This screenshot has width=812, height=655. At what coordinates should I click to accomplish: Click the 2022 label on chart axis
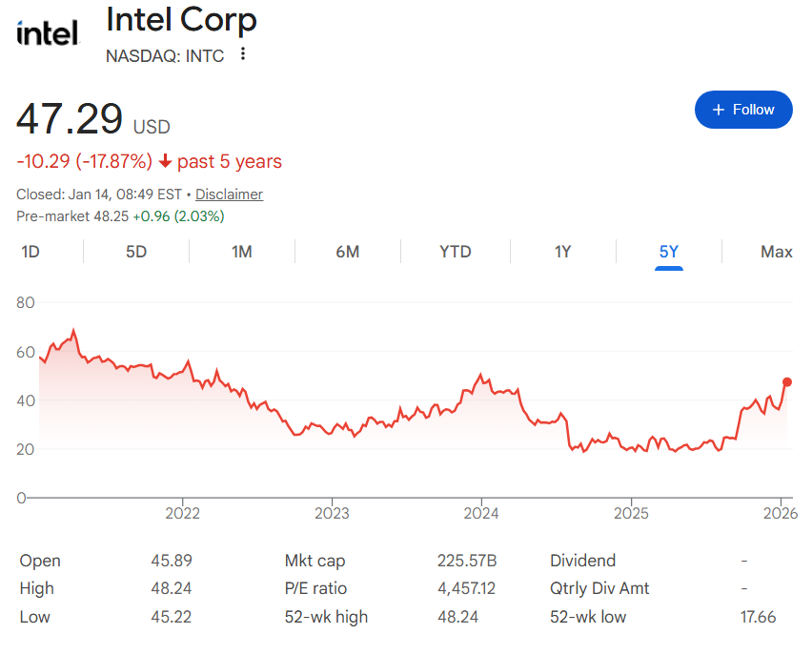click(x=182, y=514)
